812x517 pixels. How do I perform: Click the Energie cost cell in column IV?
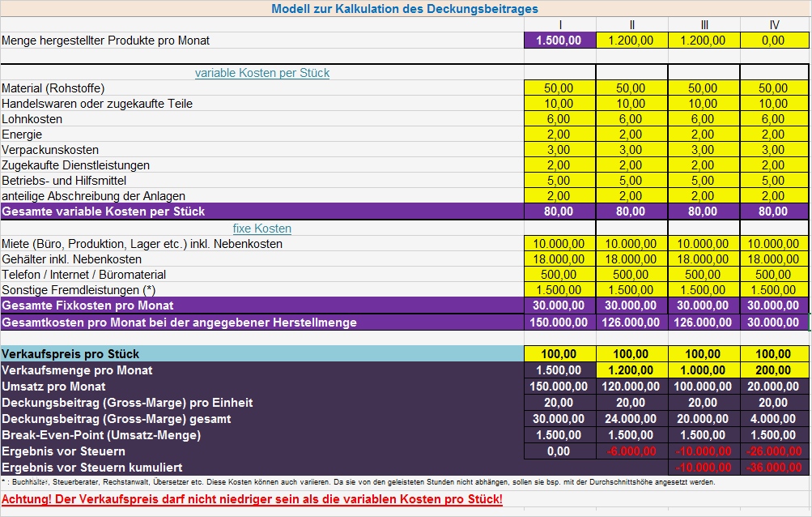tap(775, 134)
